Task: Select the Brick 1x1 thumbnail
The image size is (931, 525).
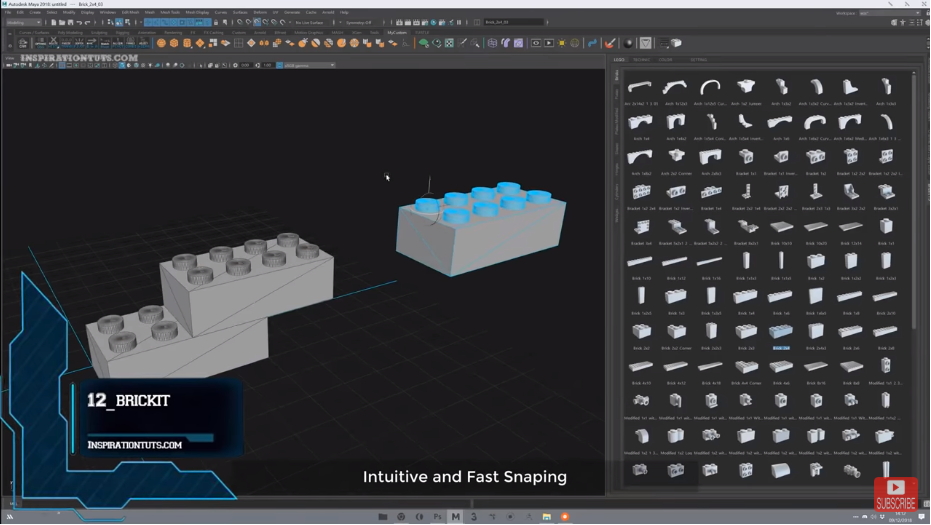Action: point(885,227)
